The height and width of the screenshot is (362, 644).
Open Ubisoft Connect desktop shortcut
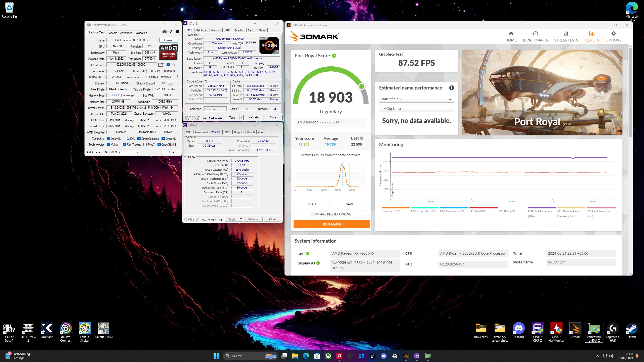[x=66, y=332]
